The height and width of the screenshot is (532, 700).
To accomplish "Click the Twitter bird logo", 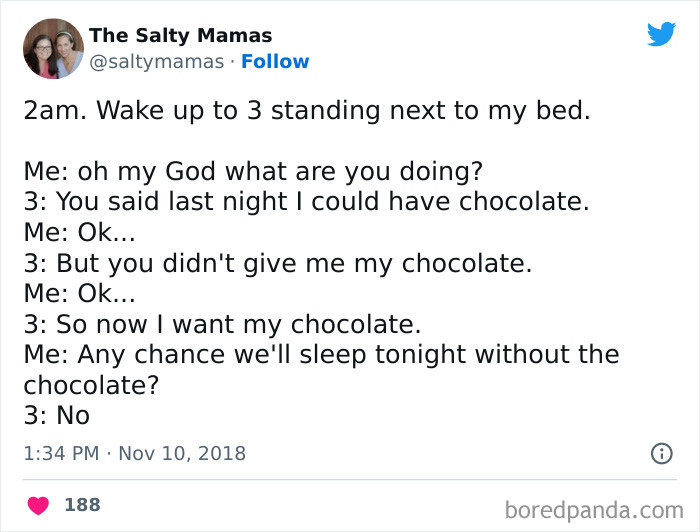I will pos(661,34).
